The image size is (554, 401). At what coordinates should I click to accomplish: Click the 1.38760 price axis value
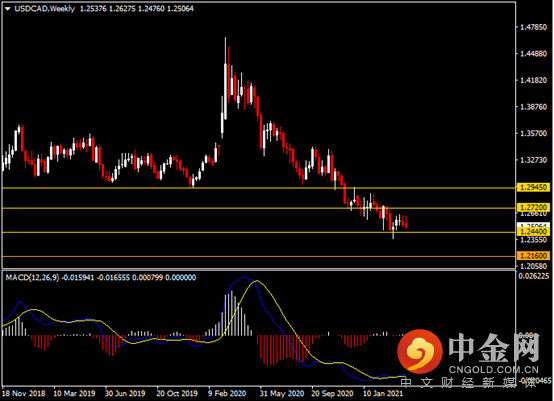pos(534,107)
